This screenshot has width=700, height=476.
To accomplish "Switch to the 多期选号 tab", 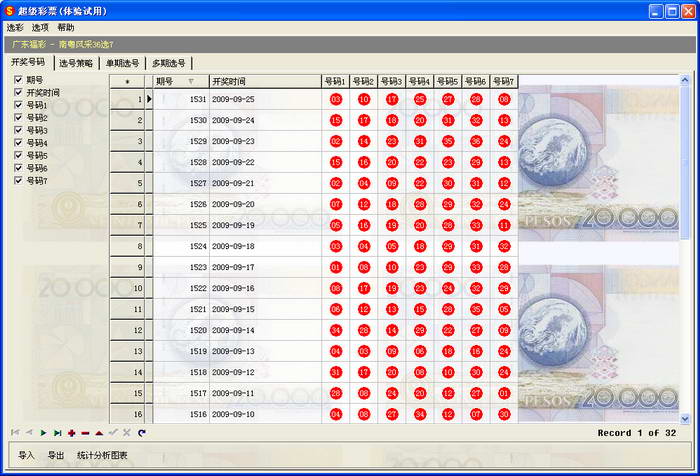I will (x=169, y=63).
